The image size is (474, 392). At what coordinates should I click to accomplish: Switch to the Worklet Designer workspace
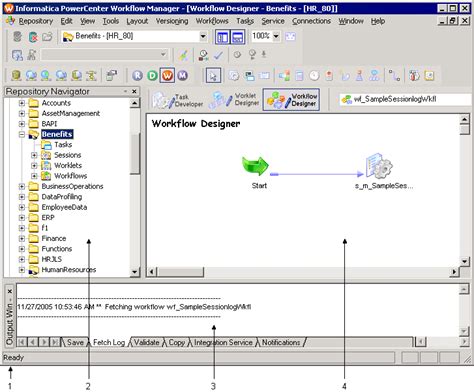click(x=234, y=100)
